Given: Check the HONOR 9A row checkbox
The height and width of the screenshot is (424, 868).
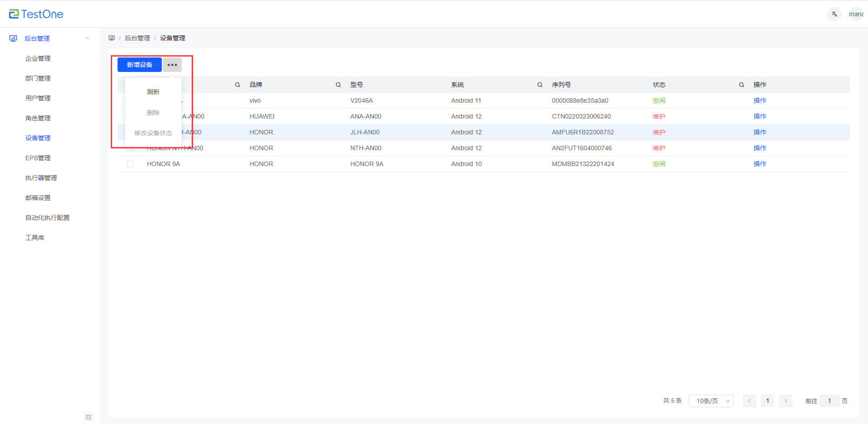Looking at the screenshot, I should point(130,164).
